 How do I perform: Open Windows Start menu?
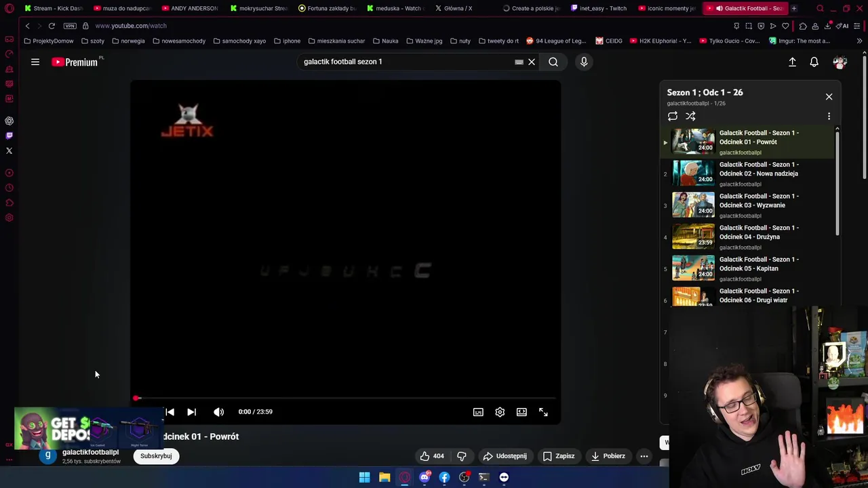[365, 477]
